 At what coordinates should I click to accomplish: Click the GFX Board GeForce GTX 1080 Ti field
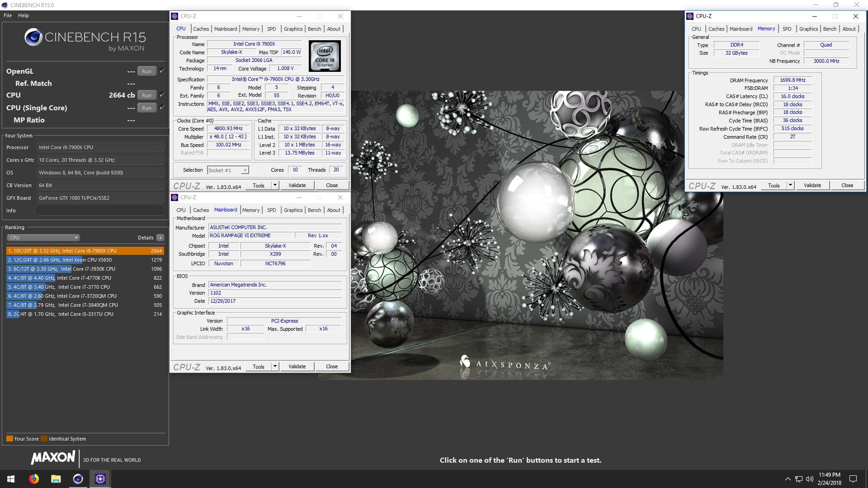tap(100, 198)
